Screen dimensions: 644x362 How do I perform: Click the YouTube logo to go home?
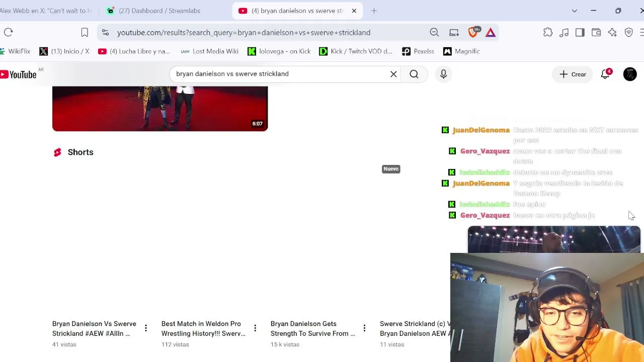[19, 74]
